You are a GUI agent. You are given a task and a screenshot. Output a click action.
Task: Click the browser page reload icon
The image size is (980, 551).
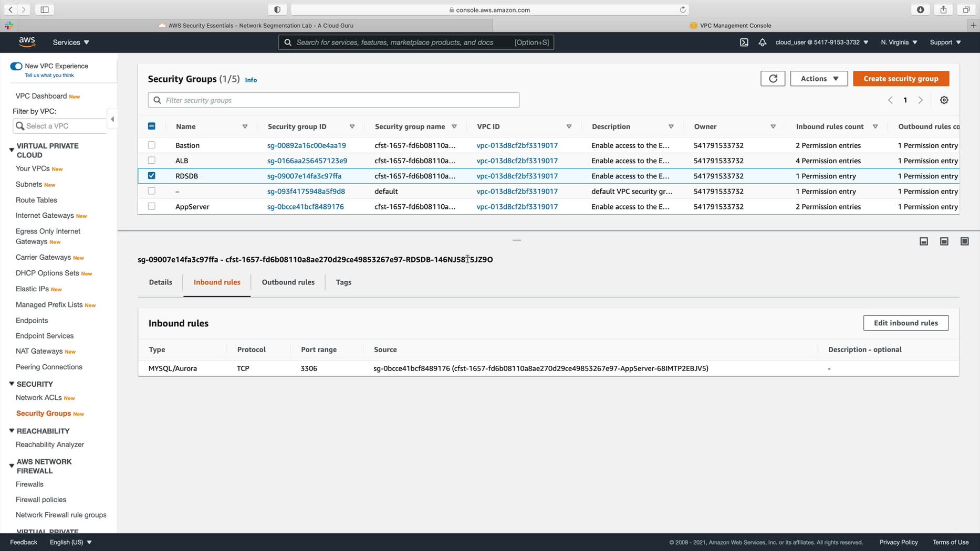pyautogui.click(x=682, y=9)
